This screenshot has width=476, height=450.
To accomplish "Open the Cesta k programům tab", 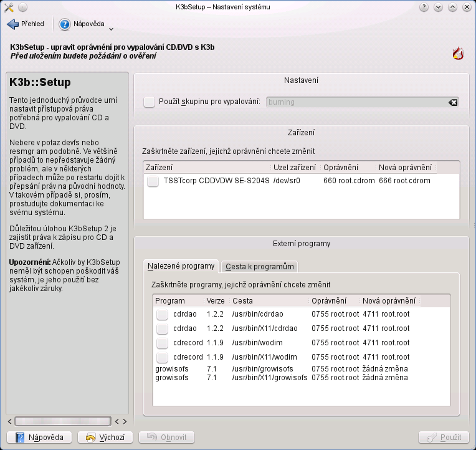I will coord(260,267).
